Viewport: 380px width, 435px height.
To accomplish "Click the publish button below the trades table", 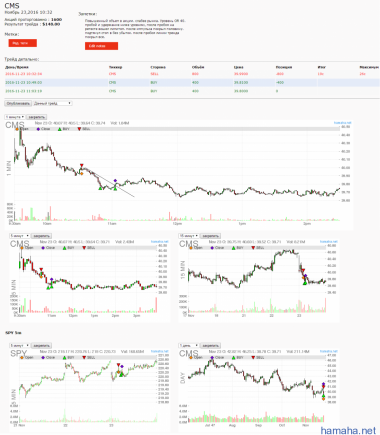I will (x=18, y=103).
